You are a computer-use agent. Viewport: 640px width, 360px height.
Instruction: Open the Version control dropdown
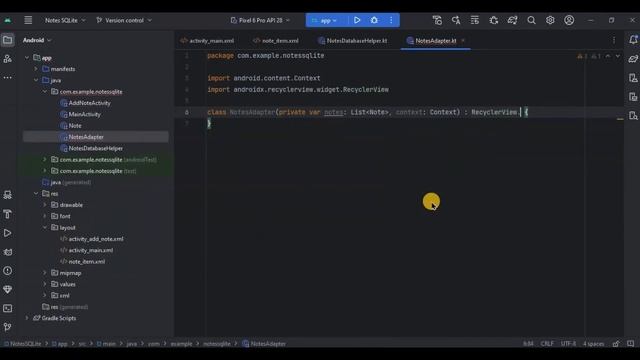pos(124,20)
